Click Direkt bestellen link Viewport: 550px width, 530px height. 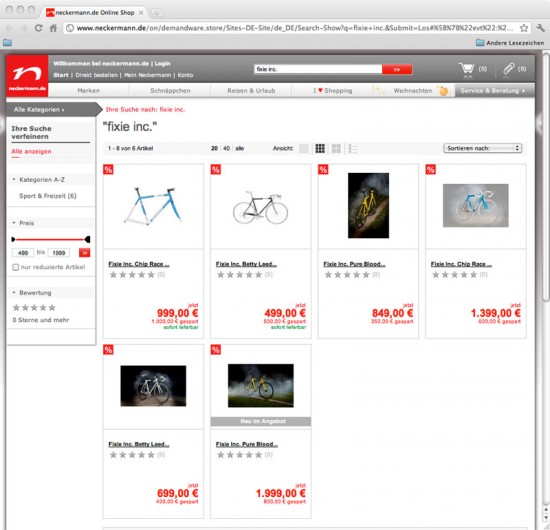coord(96,75)
